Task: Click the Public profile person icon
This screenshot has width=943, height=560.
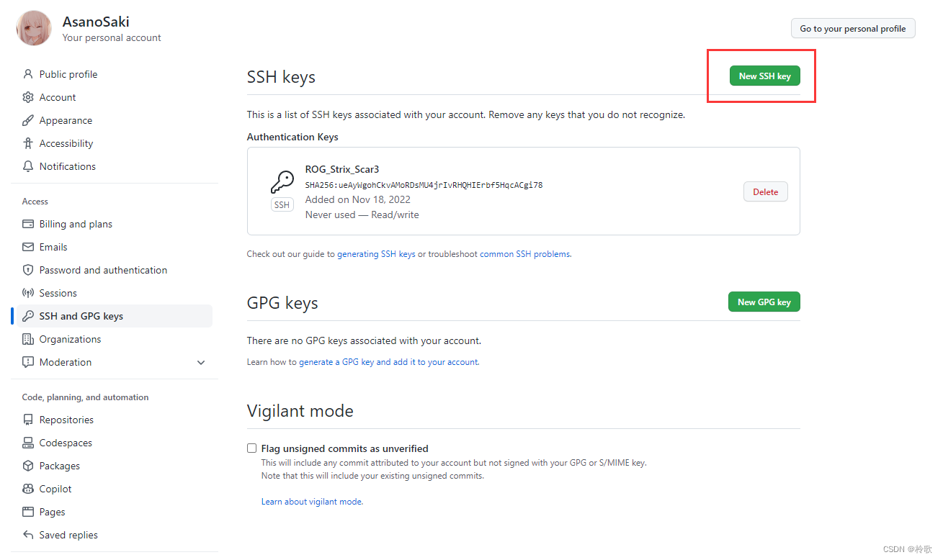Action: coord(28,74)
